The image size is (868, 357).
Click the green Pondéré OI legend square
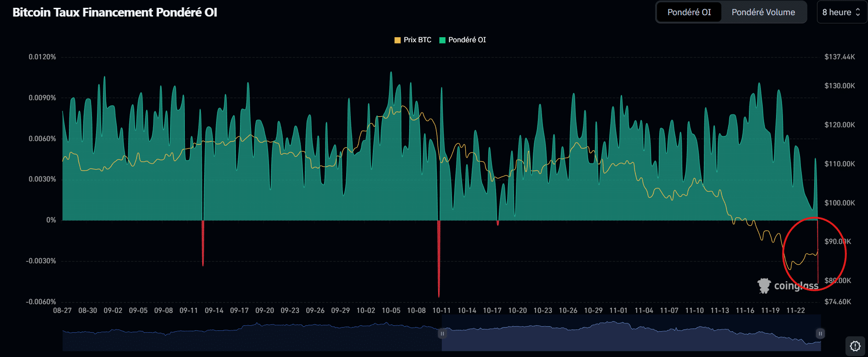(442, 40)
